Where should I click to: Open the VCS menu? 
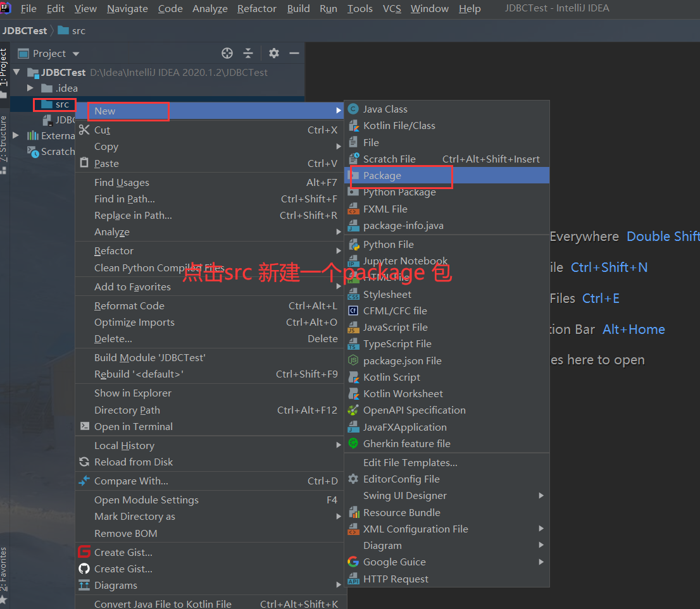click(392, 8)
